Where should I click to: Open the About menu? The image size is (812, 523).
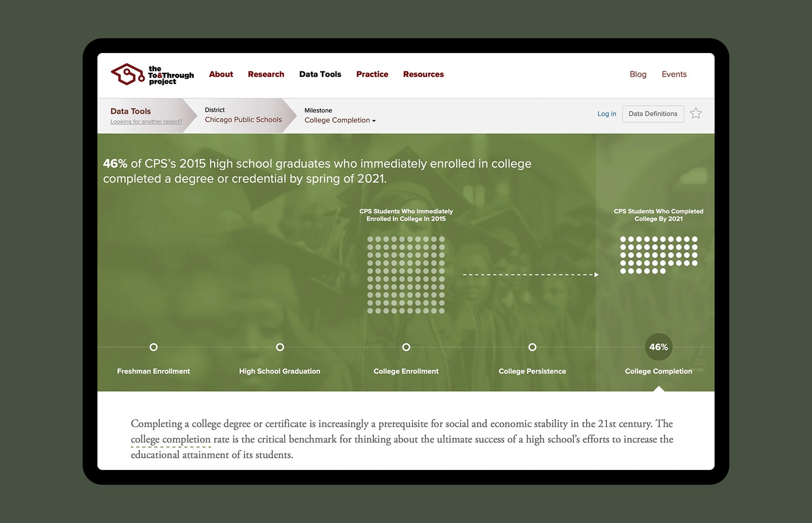click(221, 74)
